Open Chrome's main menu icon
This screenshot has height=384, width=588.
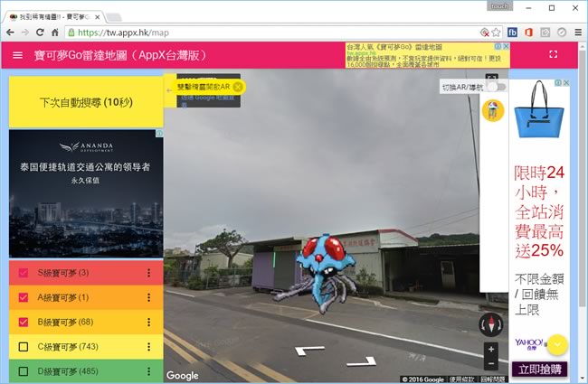578,33
